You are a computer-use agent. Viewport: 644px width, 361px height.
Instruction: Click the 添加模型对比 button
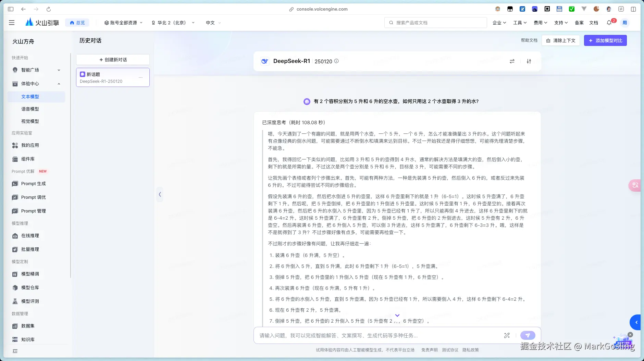pos(605,40)
